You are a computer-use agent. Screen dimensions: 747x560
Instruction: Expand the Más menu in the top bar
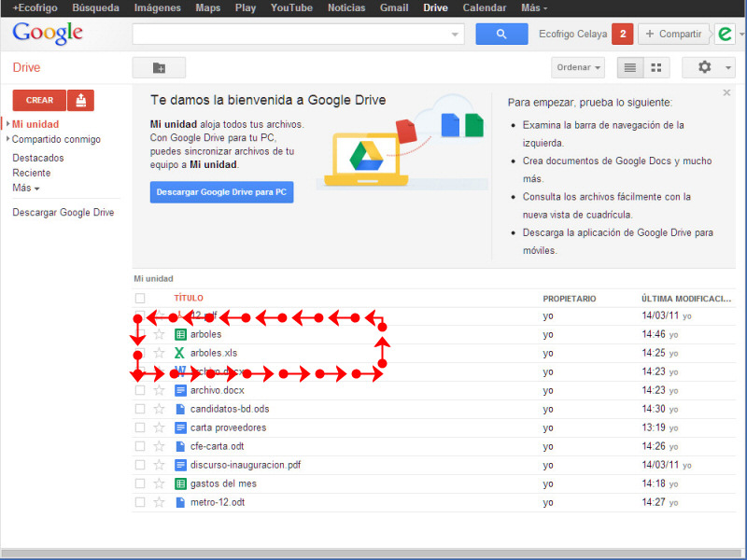coord(534,8)
